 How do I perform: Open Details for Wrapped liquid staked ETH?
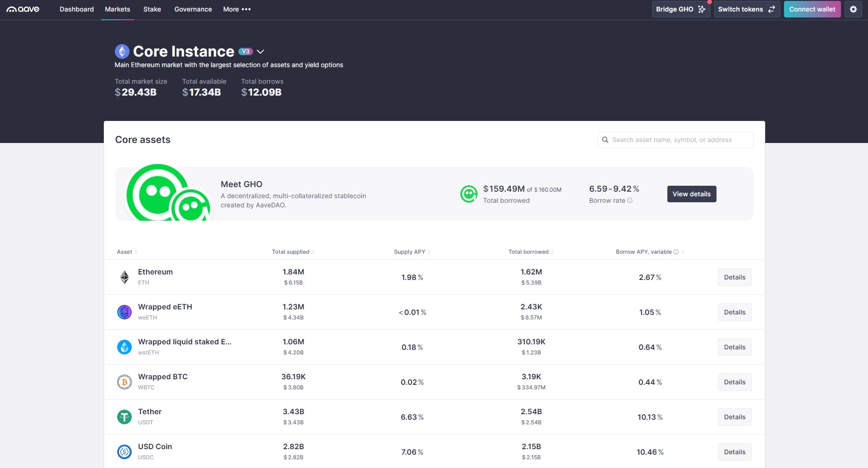click(734, 347)
